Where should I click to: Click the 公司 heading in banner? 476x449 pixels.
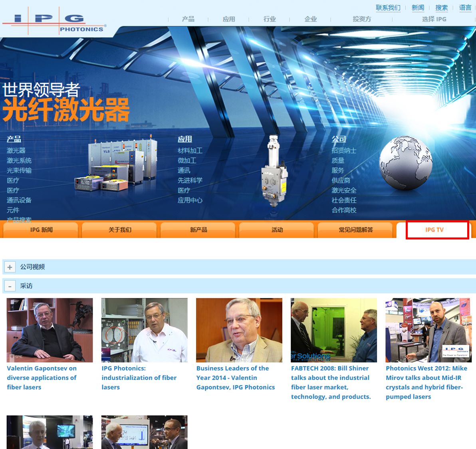pos(339,139)
